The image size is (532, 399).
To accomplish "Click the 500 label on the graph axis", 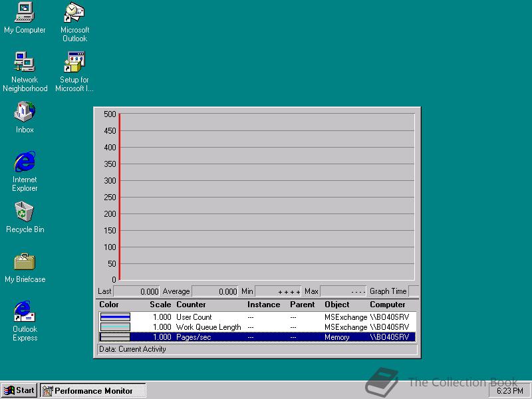I will [x=110, y=114].
